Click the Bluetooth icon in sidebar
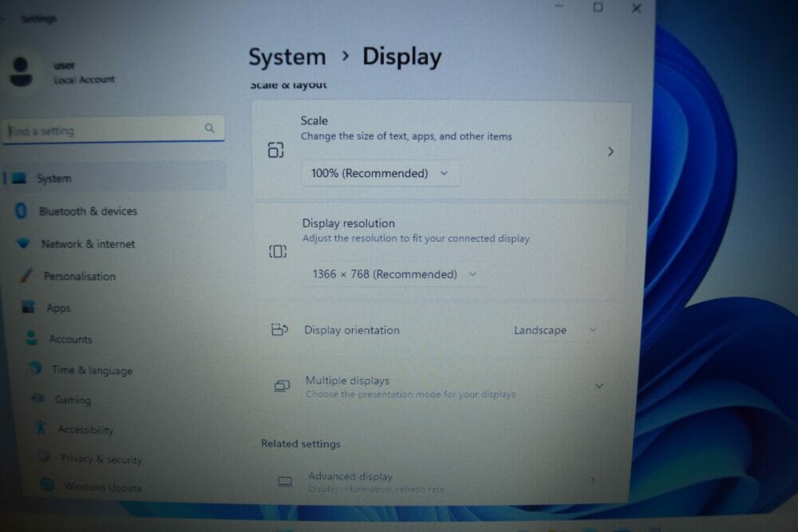Viewport: 798px width, 532px height. click(21, 211)
